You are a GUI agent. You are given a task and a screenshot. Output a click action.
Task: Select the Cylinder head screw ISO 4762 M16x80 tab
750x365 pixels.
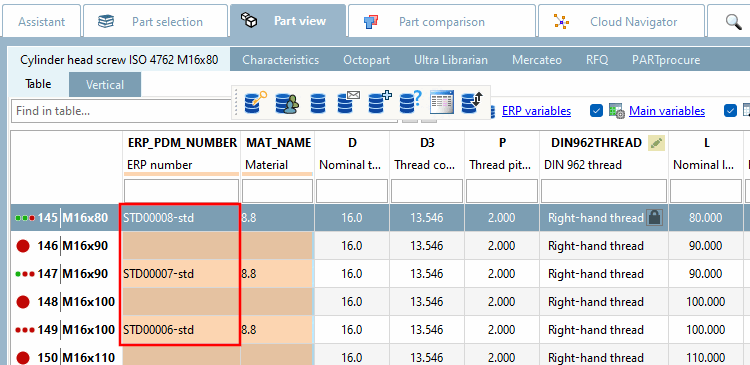coord(119,60)
